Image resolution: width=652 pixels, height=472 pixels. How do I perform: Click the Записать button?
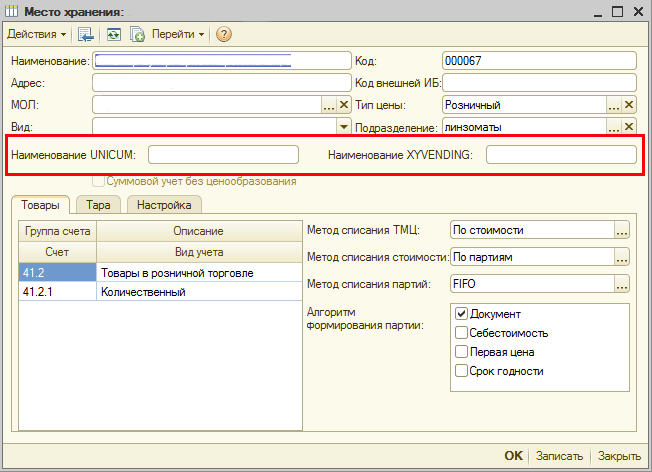pyautogui.click(x=559, y=456)
